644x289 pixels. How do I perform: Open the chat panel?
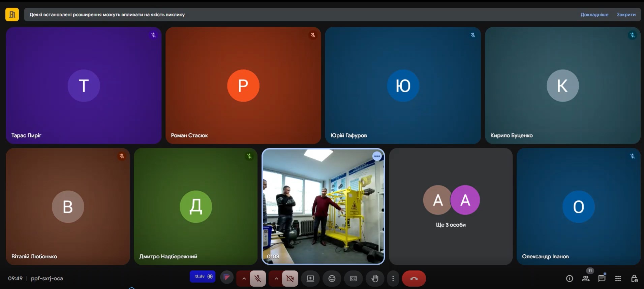click(x=602, y=279)
